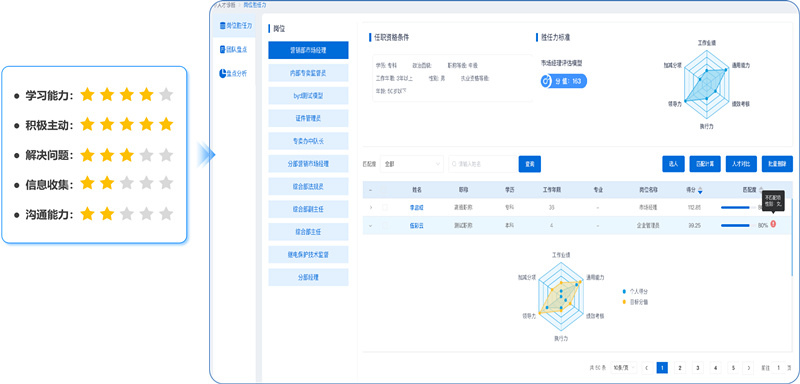This screenshot has height=384, width=800.
Task: Click the 人才对比 button
Action: click(x=741, y=164)
